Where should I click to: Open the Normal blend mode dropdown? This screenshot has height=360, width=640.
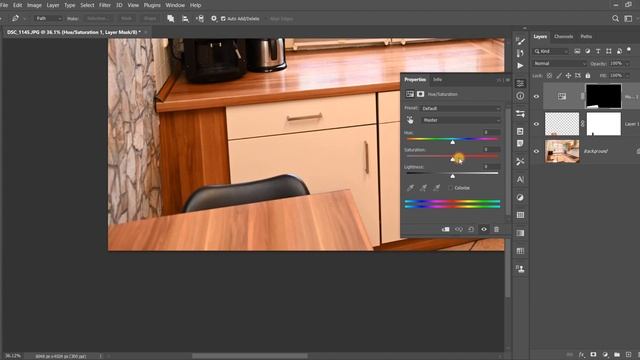(560, 63)
